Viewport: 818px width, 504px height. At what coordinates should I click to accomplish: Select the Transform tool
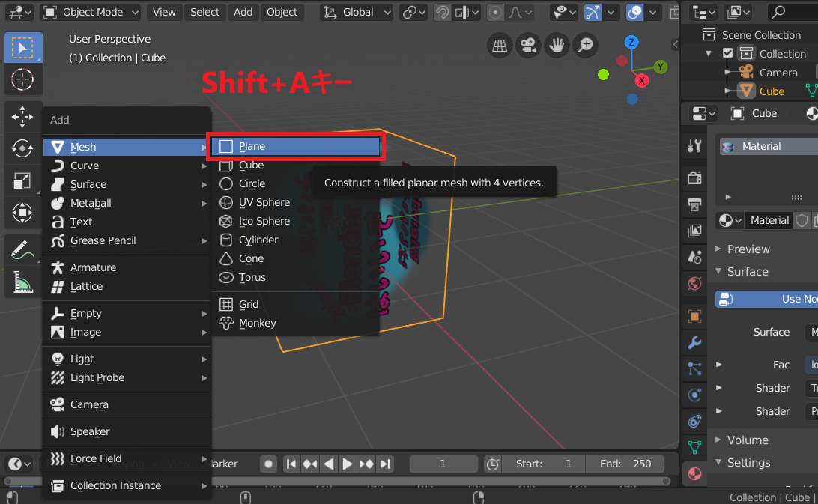(x=22, y=213)
